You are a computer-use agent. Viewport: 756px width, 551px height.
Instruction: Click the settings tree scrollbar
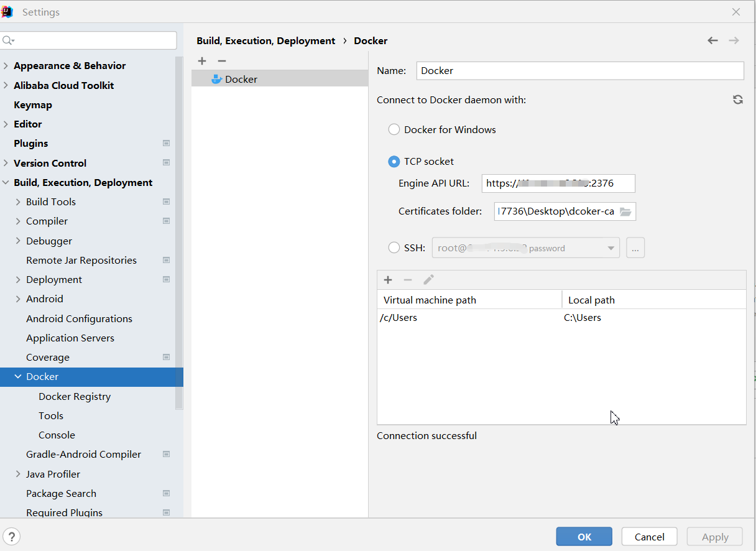pos(179,233)
